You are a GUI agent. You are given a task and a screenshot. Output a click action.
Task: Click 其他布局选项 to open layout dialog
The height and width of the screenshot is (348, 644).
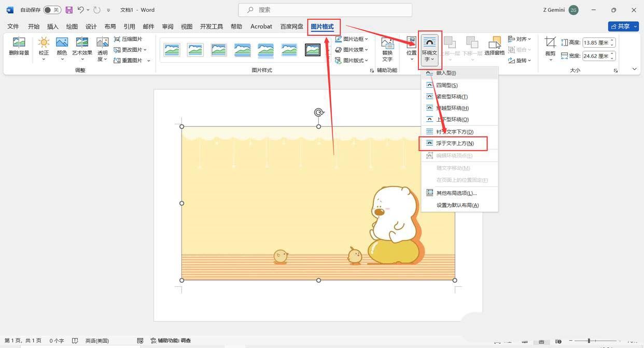click(x=456, y=193)
